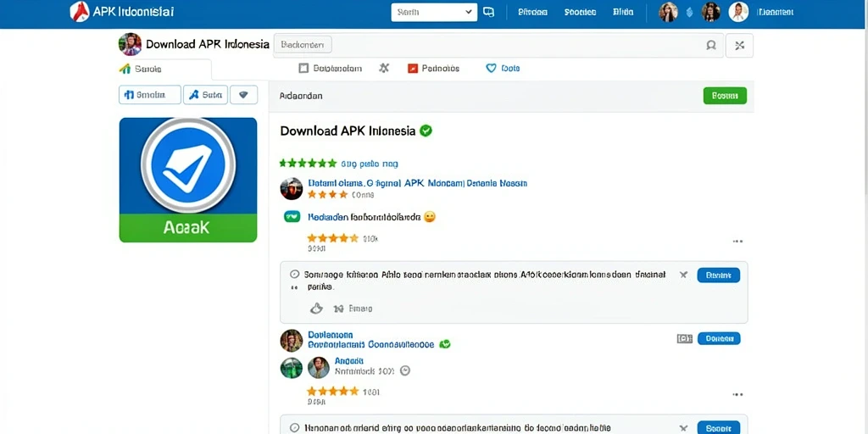This screenshot has height=434, width=868.
Task: Open the brown avatar beside Davlantona
Action: click(292, 341)
